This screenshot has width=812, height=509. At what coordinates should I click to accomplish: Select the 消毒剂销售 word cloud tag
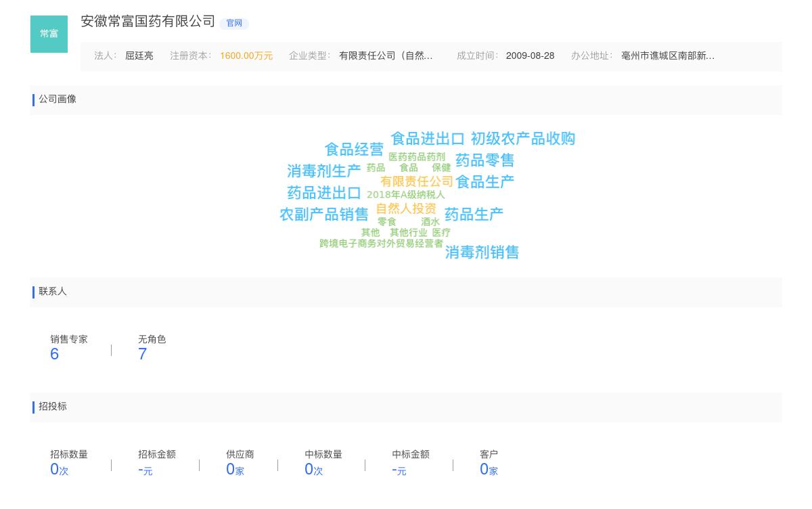pyautogui.click(x=482, y=252)
